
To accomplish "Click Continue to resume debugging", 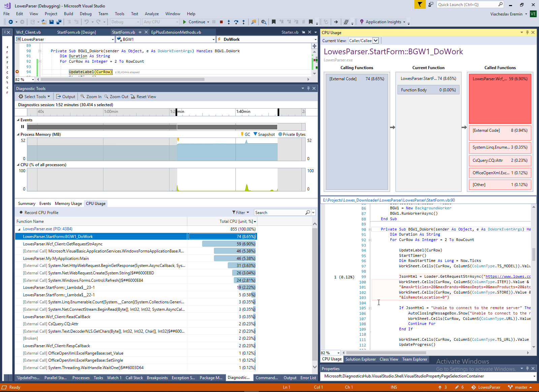I will [x=194, y=22].
